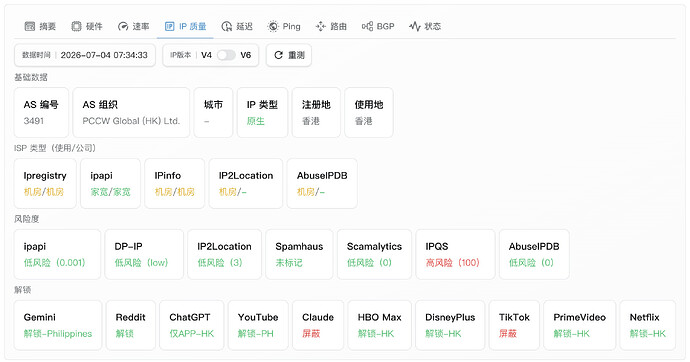Click the Claude 屏蔽 card
Viewport: 690px width, 362px height.
coord(318,325)
